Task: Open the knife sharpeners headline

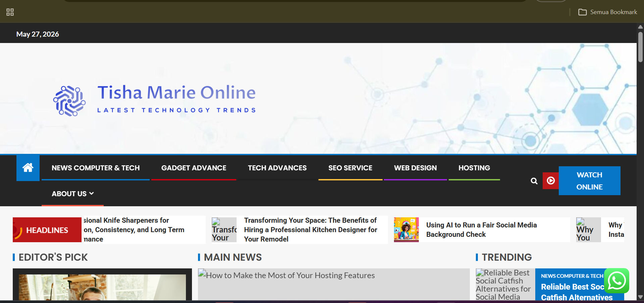Action: pyautogui.click(x=134, y=230)
